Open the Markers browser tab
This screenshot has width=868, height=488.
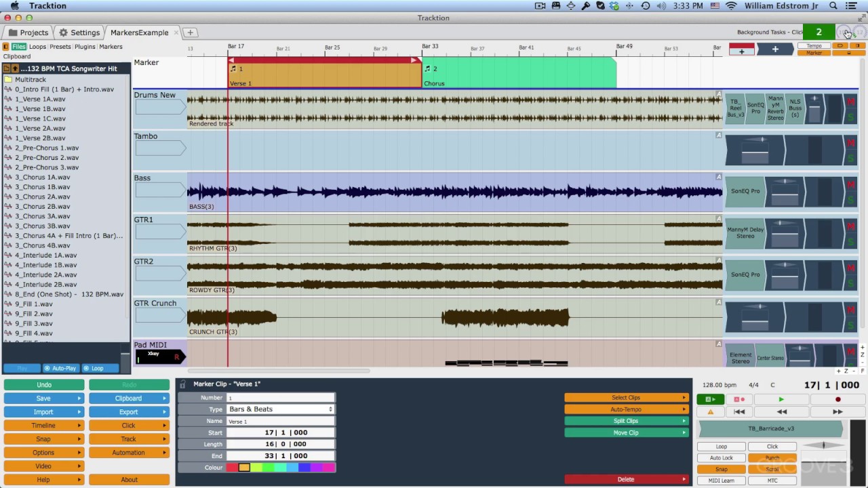pos(111,47)
